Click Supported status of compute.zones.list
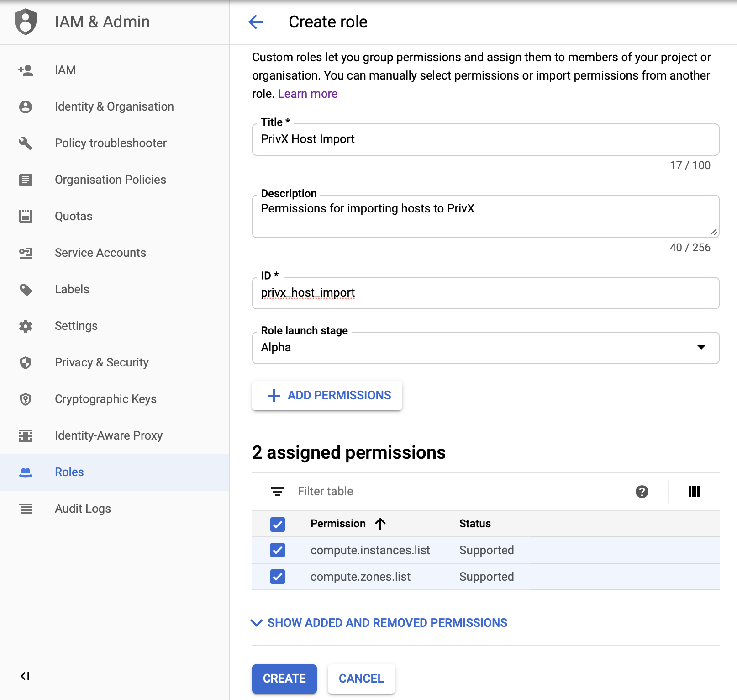 (x=487, y=577)
